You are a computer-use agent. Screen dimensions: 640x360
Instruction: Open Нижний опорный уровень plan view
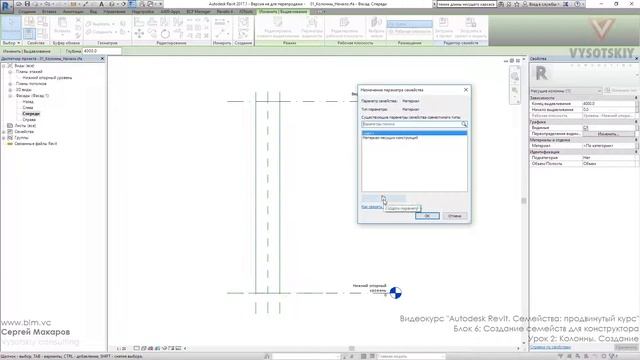pos(47,78)
